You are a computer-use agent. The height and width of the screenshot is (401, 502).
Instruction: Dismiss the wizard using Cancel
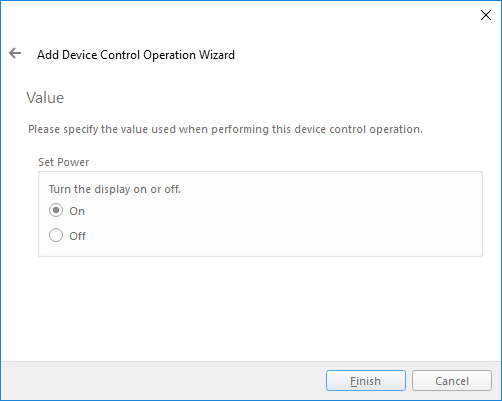point(452,380)
